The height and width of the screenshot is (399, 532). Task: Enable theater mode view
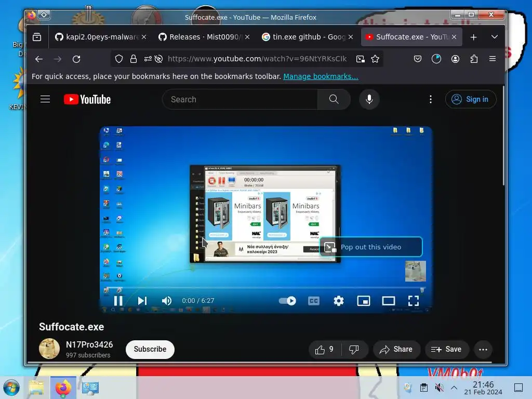[389, 301]
